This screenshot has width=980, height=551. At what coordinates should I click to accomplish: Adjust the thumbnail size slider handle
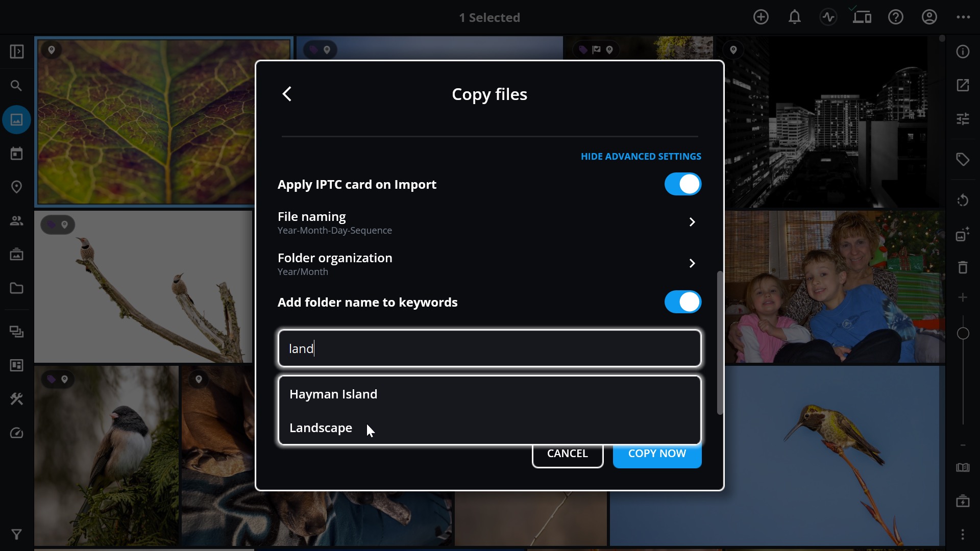963,334
